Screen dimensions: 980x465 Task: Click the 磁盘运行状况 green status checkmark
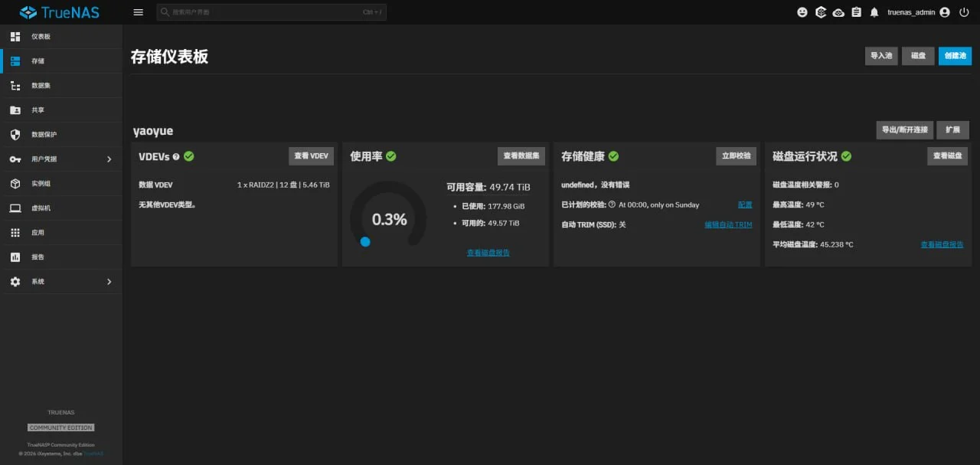pos(846,156)
